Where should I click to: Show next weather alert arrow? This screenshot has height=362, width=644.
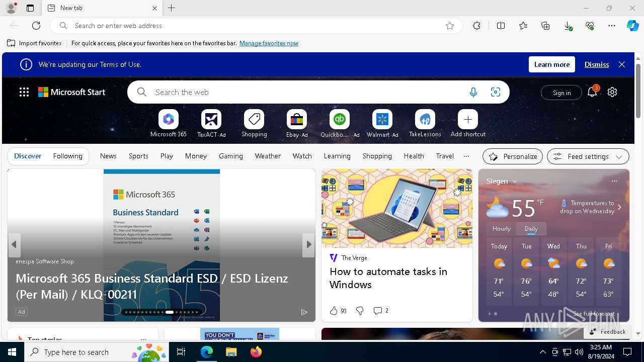coord(619,207)
